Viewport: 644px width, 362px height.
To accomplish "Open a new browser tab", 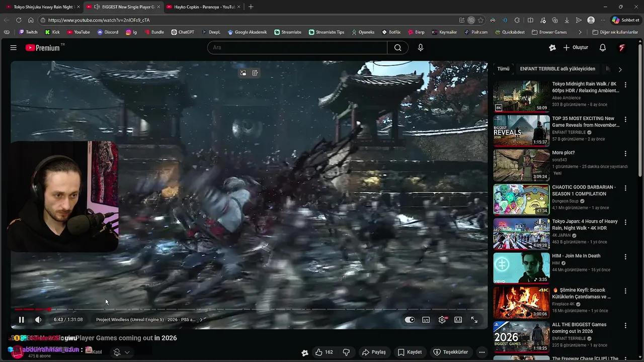I will click(251, 7).
